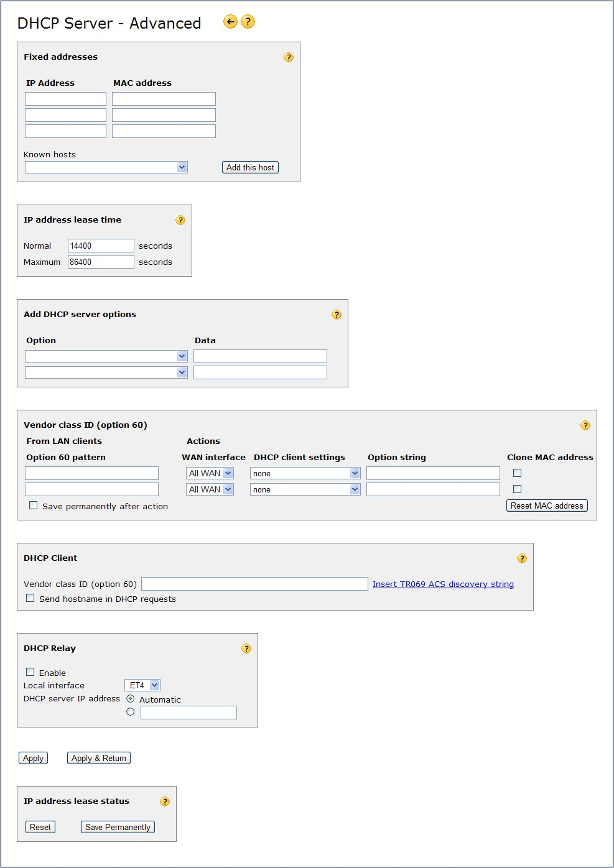Select Automatic DHCP server IP address radio
Image resolution: width=614 pixels, height=868 pixels.
coord(130,699)
